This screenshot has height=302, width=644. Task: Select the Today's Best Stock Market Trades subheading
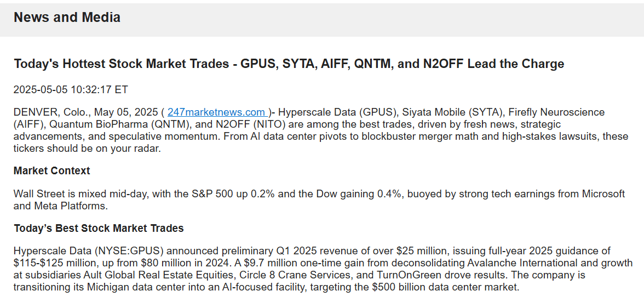pyautogui.click(x=99, y=229)
